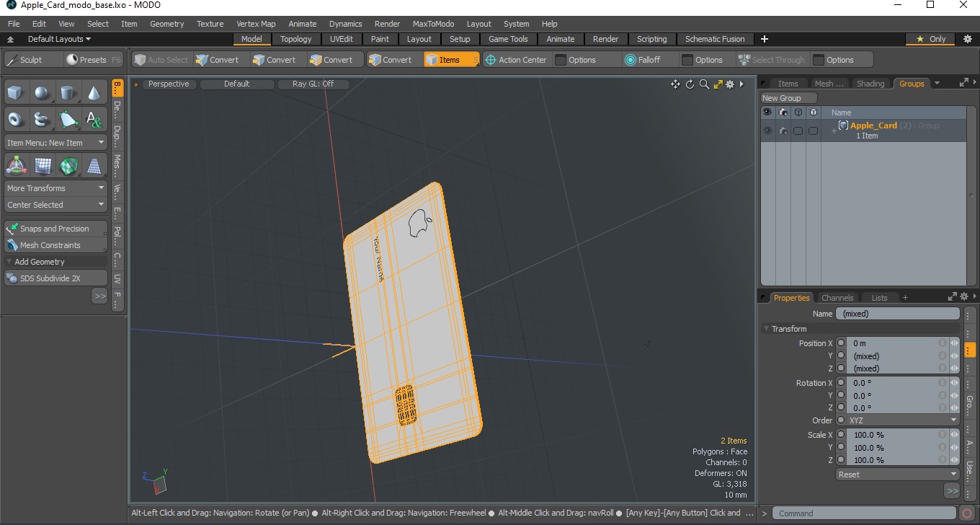
Task: Select the Cone primitive tool
Action: [94, 93]
